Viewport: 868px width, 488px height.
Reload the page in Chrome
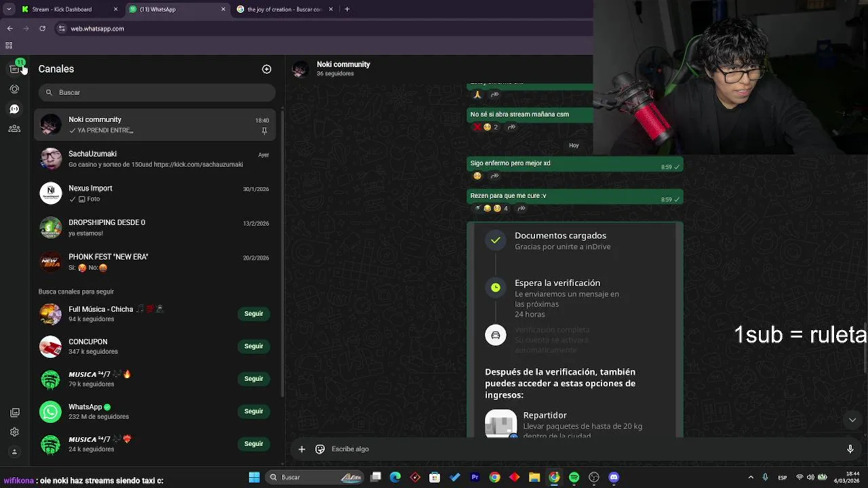point(42,28)
